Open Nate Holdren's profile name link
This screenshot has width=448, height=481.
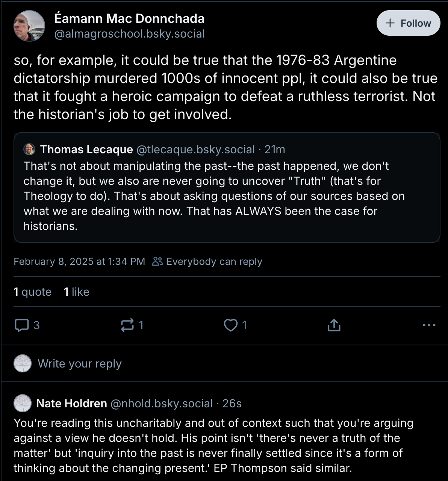click(x=71, y=403)
